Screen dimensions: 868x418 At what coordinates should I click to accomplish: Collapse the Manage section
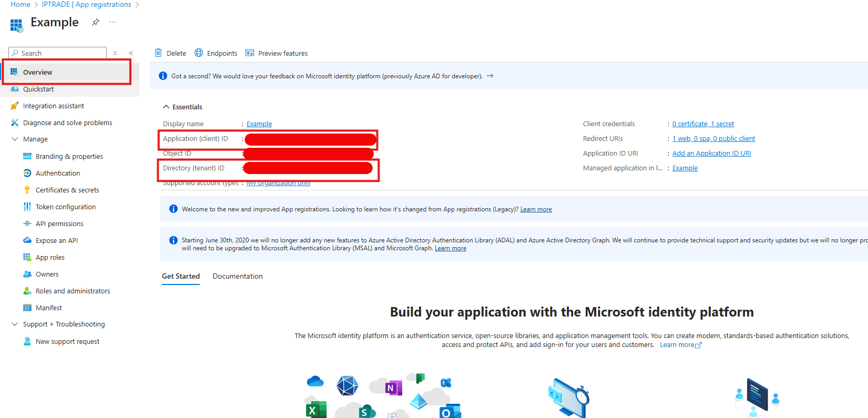click(x=15, y=139)
